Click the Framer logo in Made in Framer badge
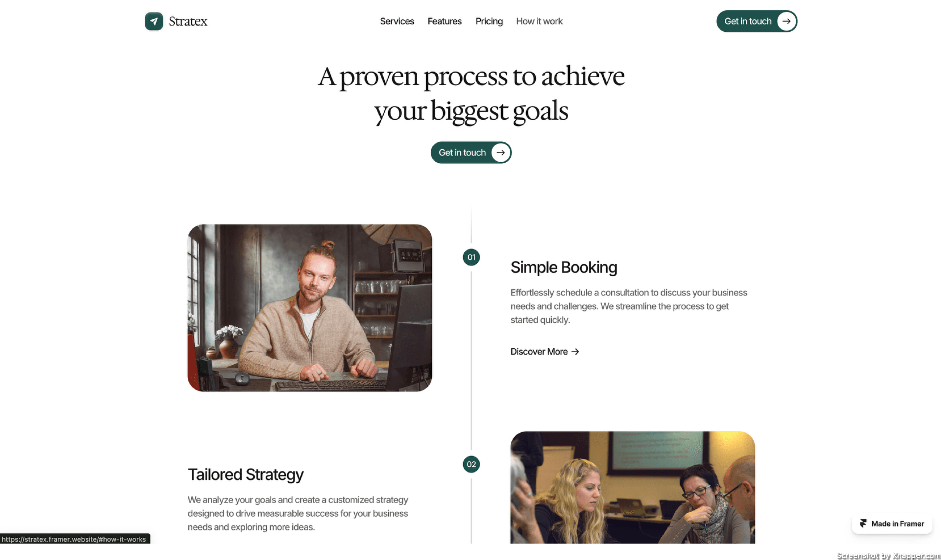The height and width of the screenshot is (560, 941). tap(863, 524)
